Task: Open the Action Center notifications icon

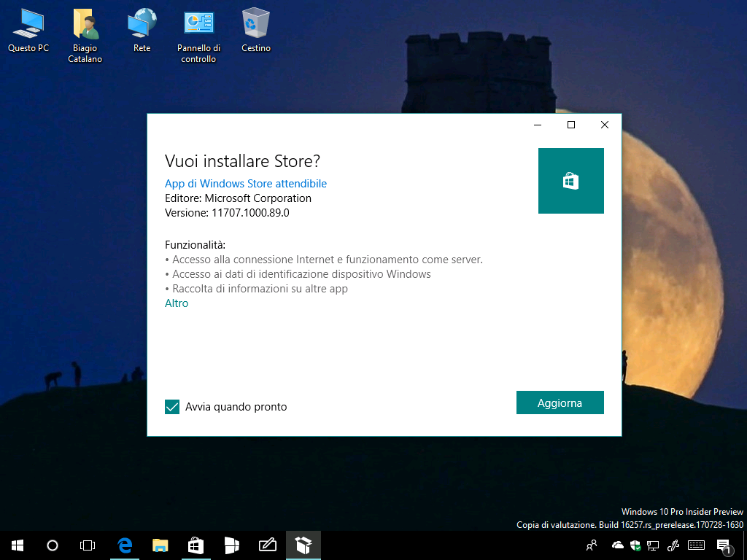Action: (723, 545)
